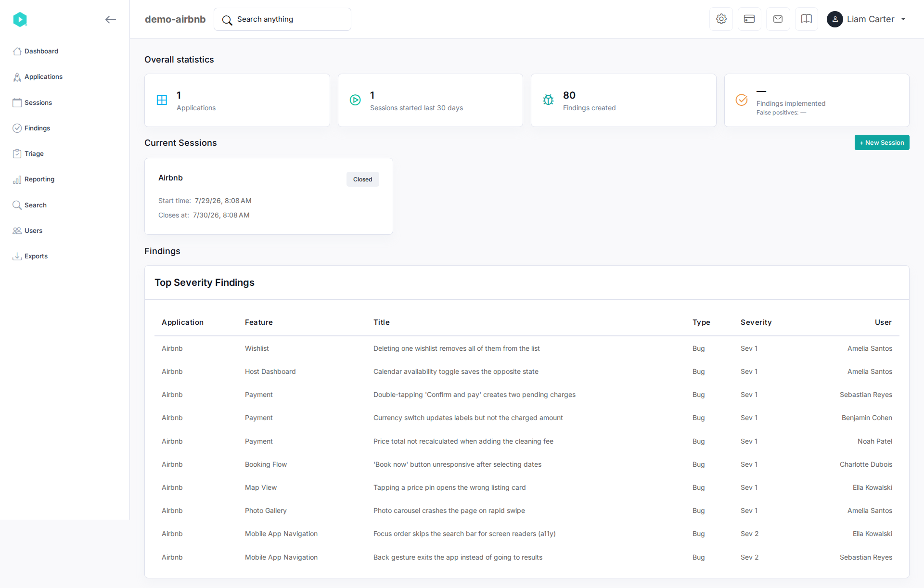
Task: Open the mail envelope icon
Action: [x=778, y=19]
